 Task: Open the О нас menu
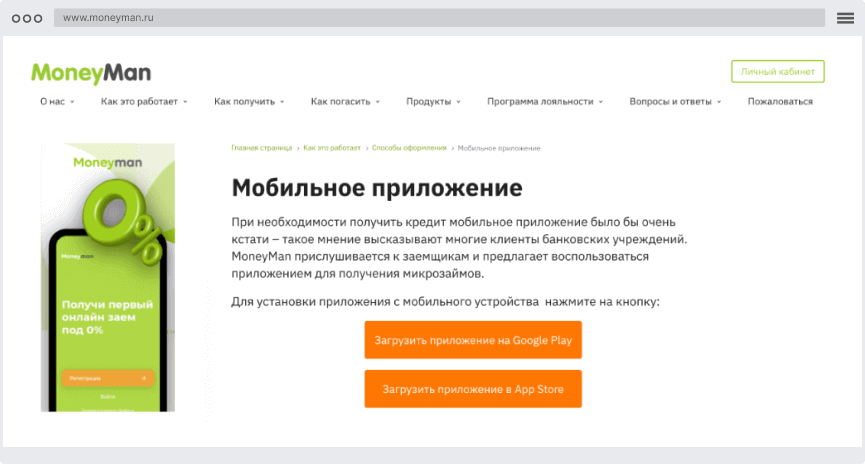(52, 102)
